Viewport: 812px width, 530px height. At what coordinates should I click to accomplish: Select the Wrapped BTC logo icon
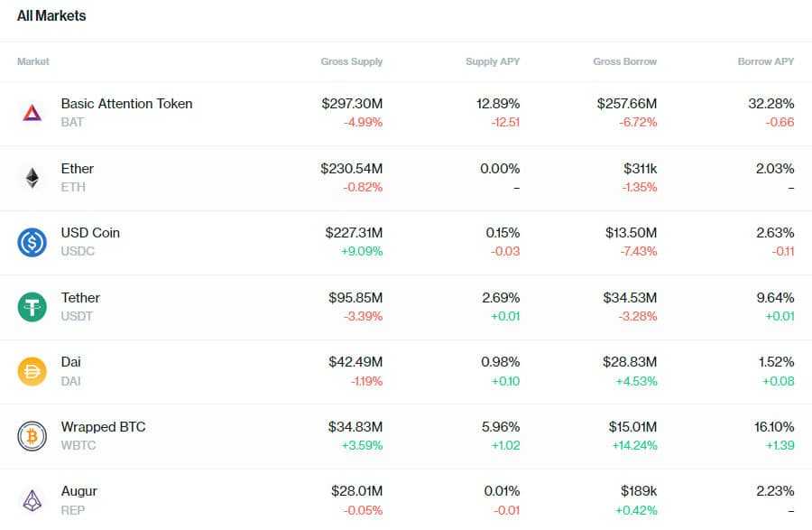pyautogui.click(x=32, y=435)
